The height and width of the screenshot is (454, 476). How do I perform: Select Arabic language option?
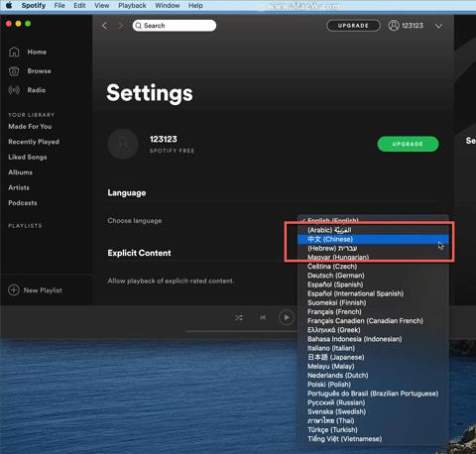(373, 230)
